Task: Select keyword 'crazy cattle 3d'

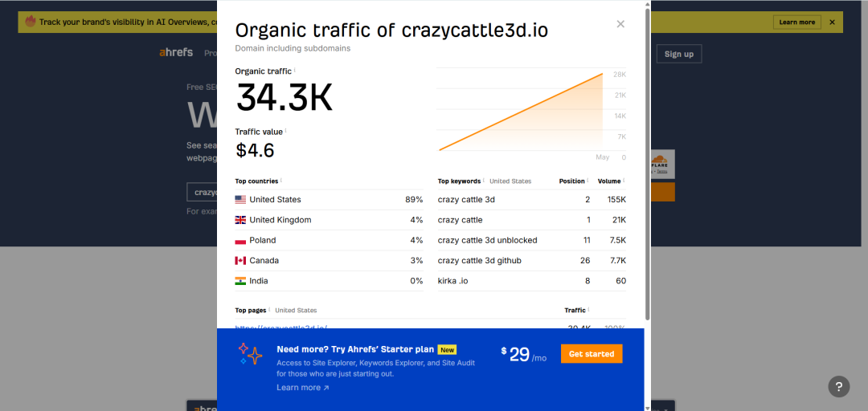Action: pos(466,200)
